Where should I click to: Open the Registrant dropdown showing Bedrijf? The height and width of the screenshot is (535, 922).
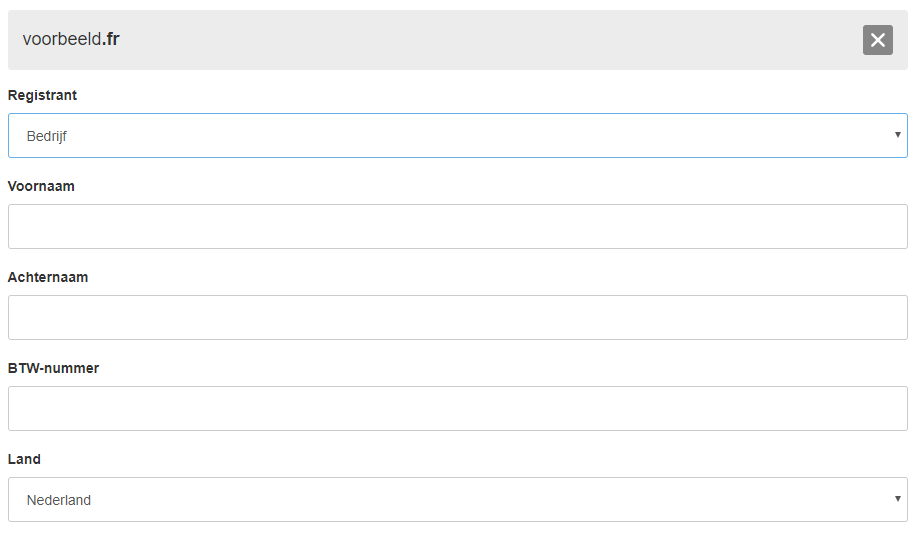coord(457,135)
